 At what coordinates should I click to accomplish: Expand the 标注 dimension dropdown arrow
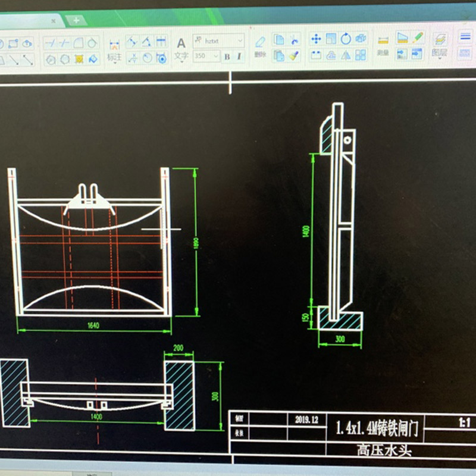pos(115,63)
